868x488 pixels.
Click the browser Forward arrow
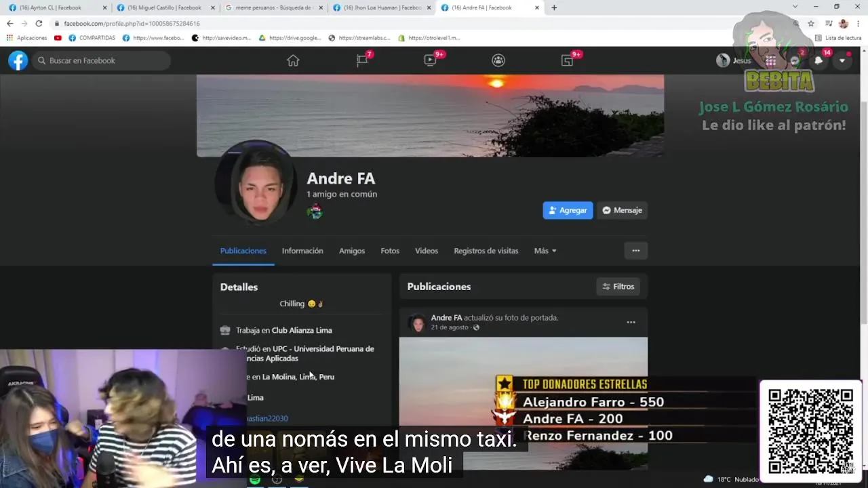click(24, 23)
